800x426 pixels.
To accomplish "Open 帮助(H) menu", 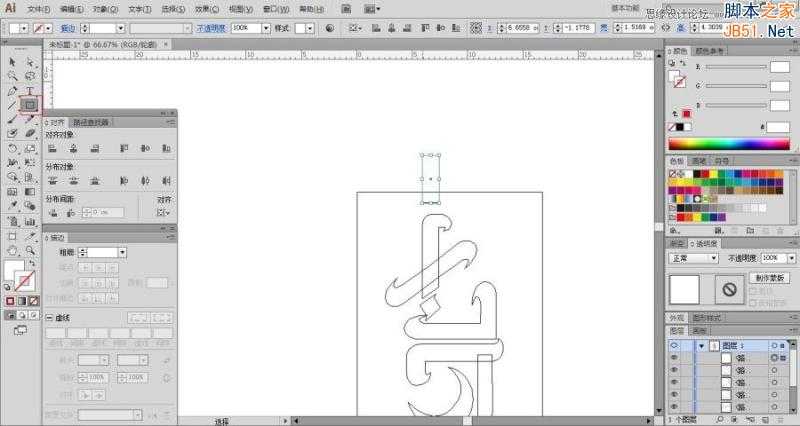I will pos(311,9).
